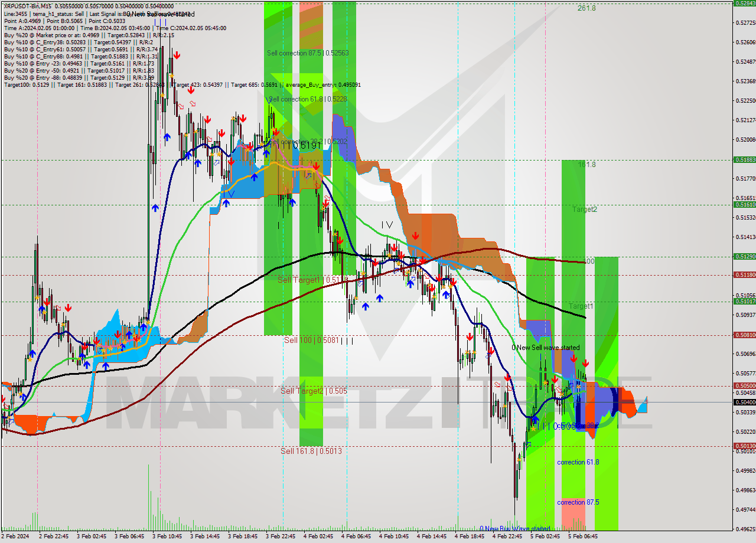
Task: Click the 'correction 87.5' blue label
Action: coord(578,502)
